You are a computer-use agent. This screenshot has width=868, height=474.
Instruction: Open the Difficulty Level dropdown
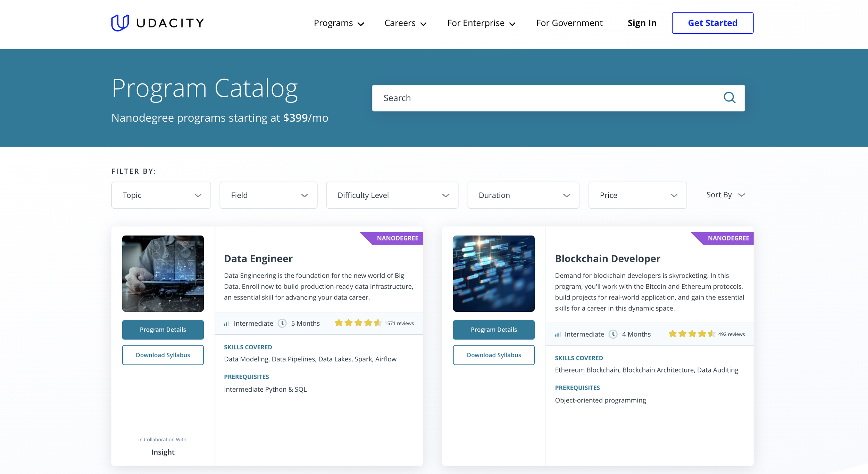tap(392, 195)
